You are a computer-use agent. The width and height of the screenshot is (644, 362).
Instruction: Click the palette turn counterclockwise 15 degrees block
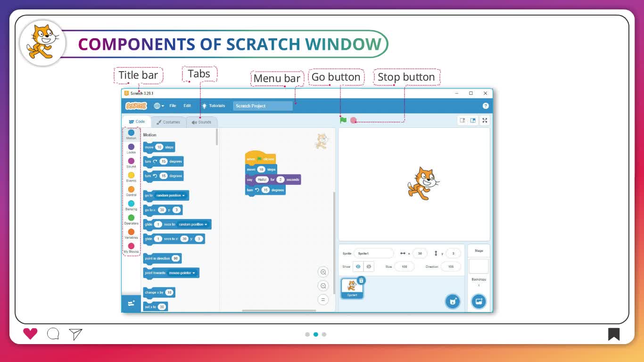pyautogui.click(x=163, y=176)
